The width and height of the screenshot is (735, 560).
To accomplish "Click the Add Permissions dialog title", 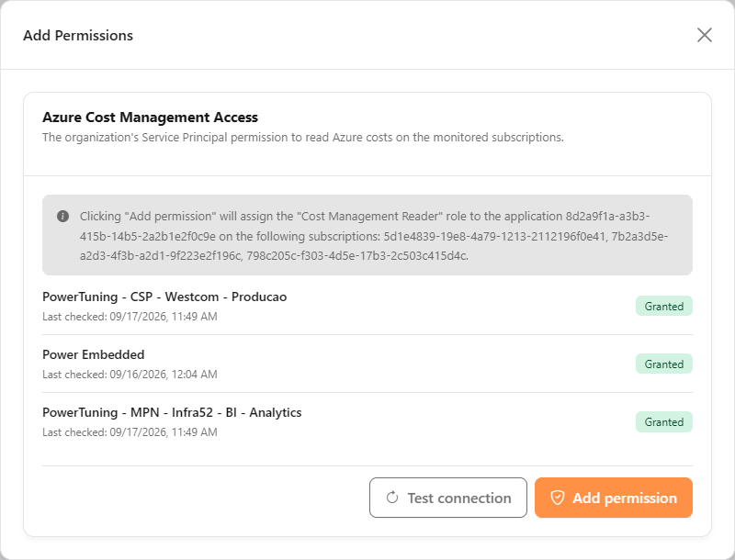I will [78, 35].
